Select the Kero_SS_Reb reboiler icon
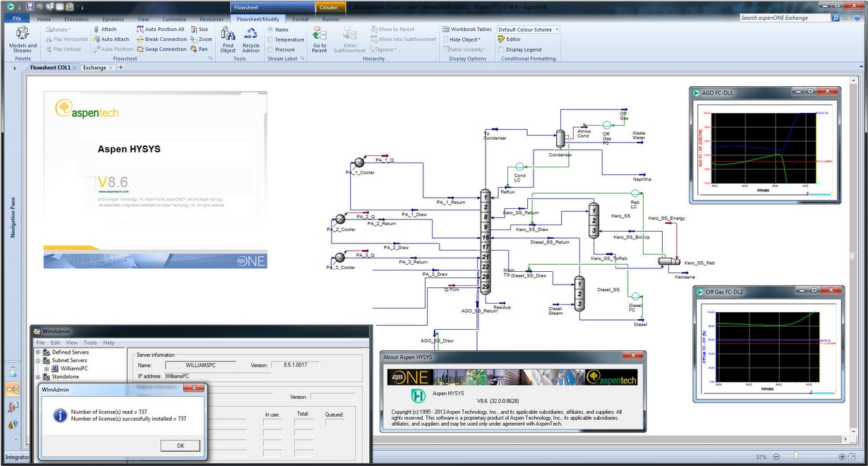The height and width of the screenshot is (466, 868). point(668,262)
